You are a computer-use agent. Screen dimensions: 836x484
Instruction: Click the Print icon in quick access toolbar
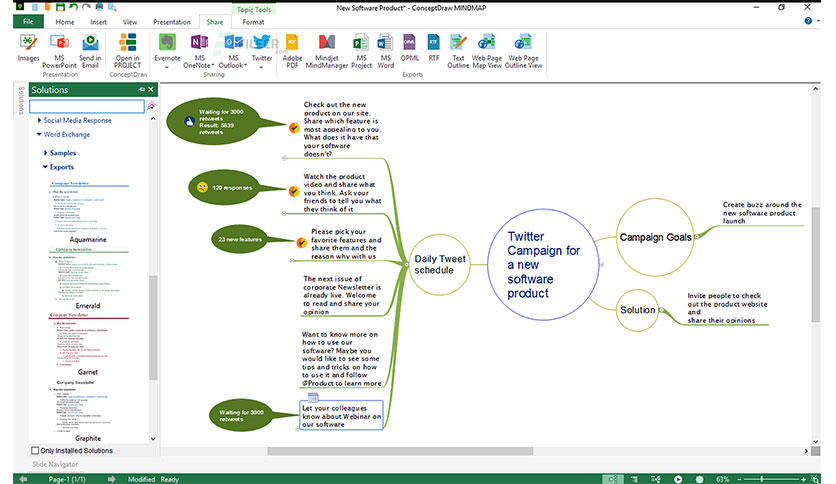click(99, 7)
